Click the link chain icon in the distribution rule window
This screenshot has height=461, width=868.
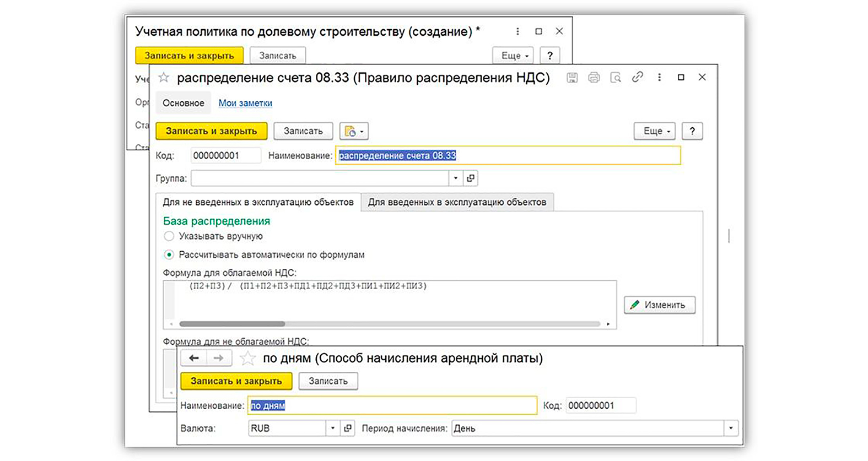click(x=637, y=77)
